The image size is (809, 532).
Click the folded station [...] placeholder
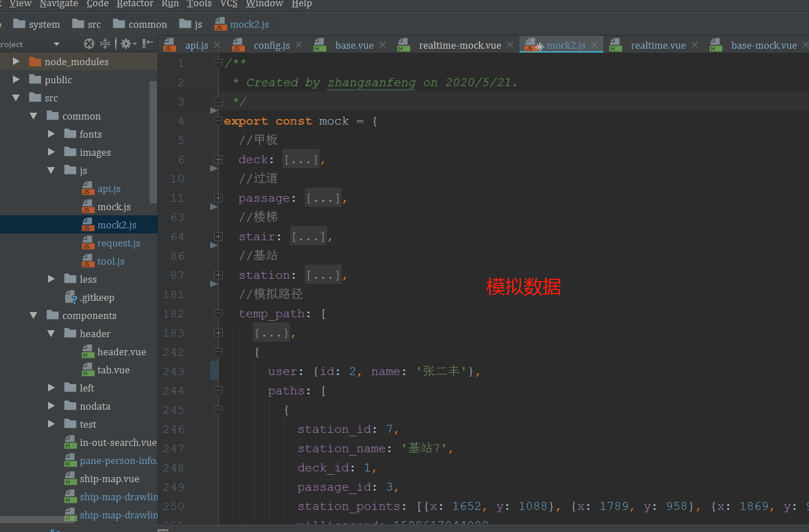point(323,275)
